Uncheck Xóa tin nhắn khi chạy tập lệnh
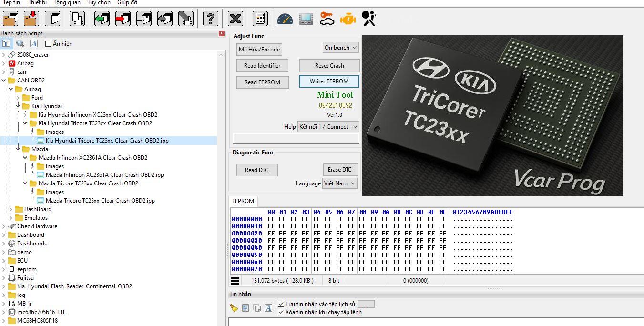Viewport: 644px width, 326px height. click(281, 312)
